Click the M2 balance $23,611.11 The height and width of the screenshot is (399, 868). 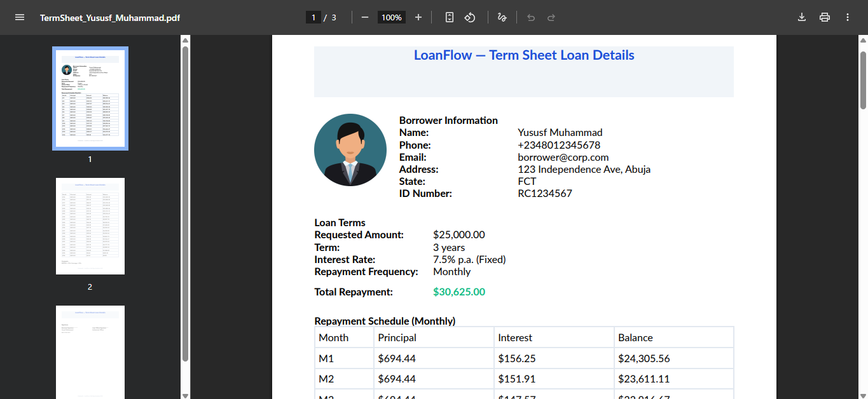[644, 379]
